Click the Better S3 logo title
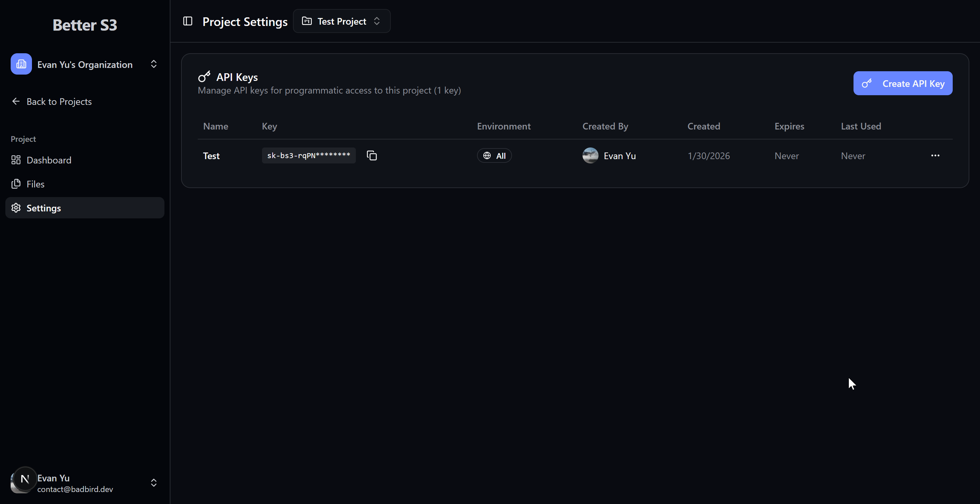Image resolution: width=980 pixels, height=504 pixels. (x=85, y=25)
